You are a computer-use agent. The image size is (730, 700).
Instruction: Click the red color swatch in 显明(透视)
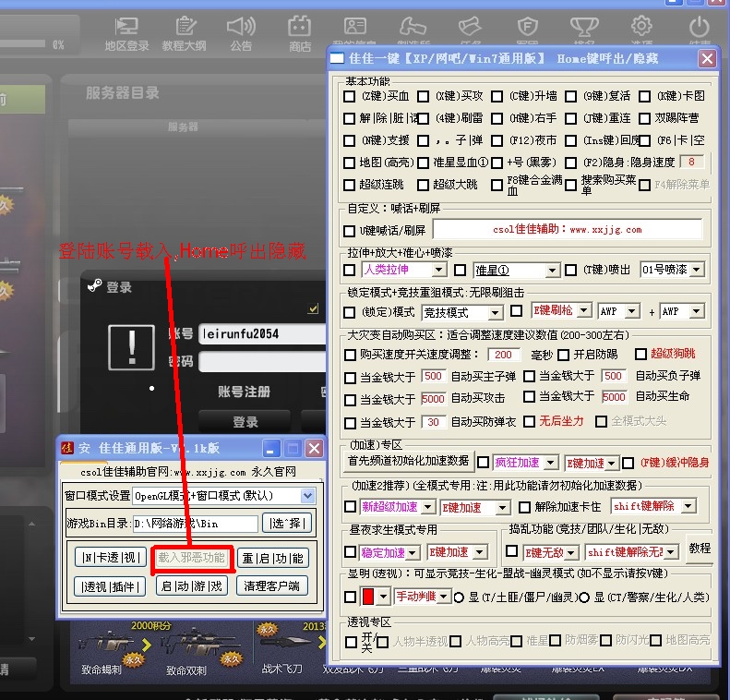[x=368, y=597]
